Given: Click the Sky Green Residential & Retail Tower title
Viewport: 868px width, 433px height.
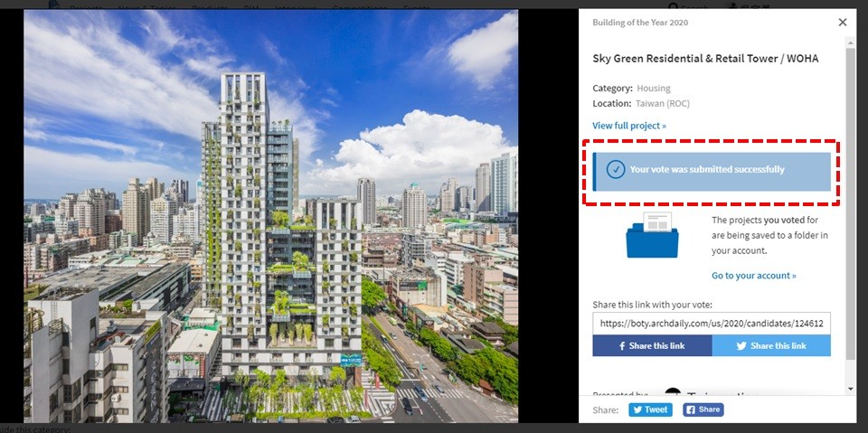Looking at the screenshot, I should pyautogui.click(x=705, y=59).
